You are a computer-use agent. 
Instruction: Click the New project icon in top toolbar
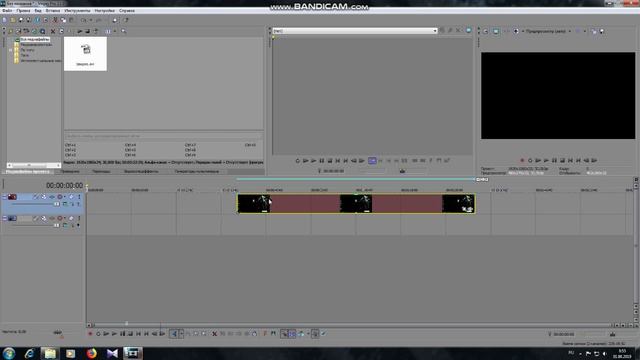[x=4, y=20]
